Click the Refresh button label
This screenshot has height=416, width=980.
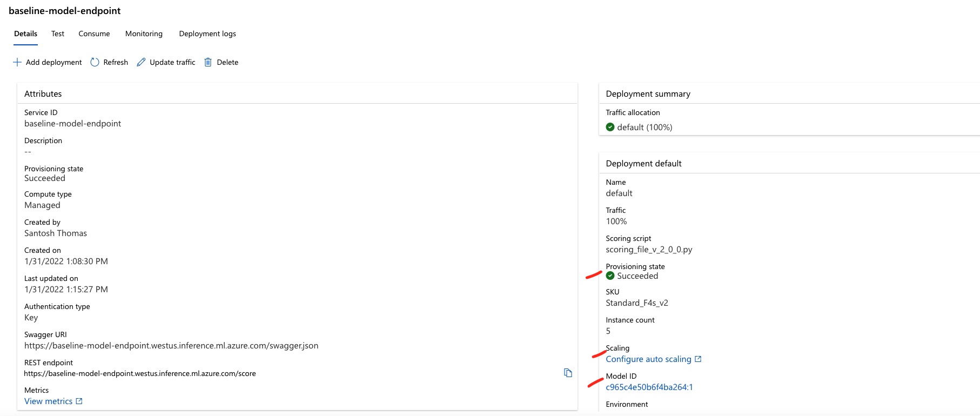(116, 62)
